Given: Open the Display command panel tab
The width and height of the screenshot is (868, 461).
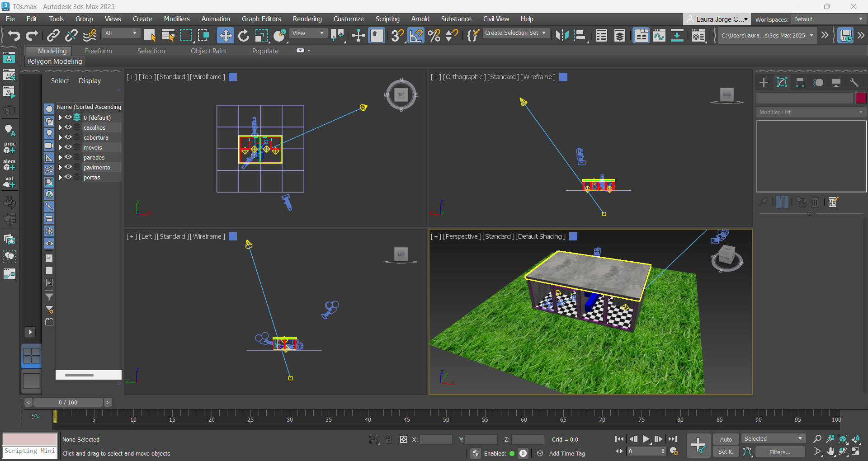Looking at the screenshot, I should [x=836, y=82].
